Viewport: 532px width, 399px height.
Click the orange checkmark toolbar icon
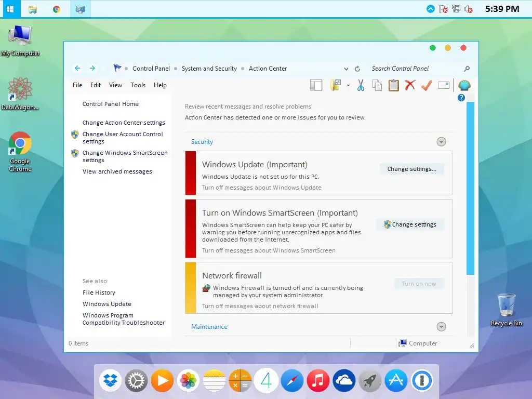(427, 85)
